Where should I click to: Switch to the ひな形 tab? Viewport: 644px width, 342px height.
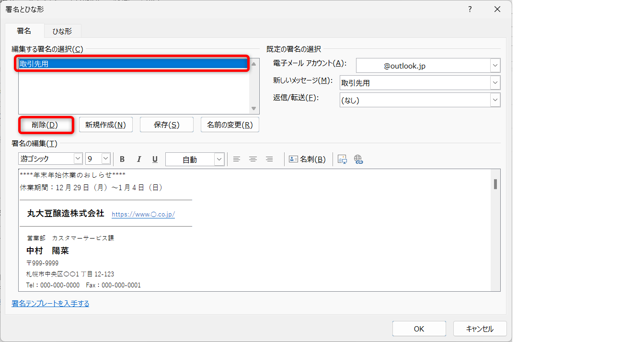[62, 31]
